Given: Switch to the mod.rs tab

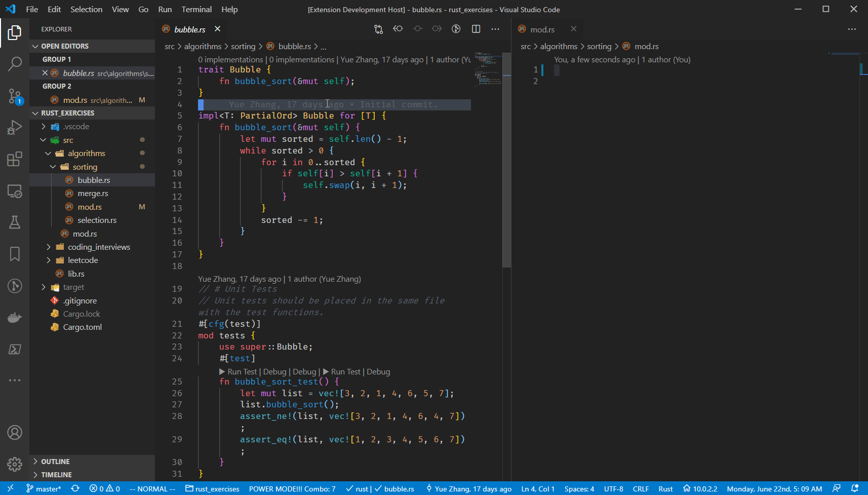Looking at the screenshot, I should [x=547, y=29].
